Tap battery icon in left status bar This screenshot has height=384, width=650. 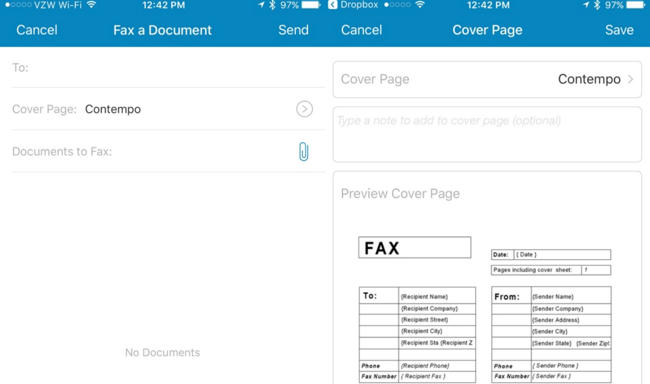[x=311, y=5]
